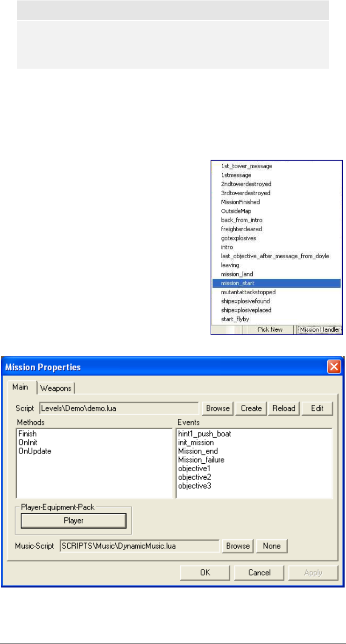This screenshot has width=346, height=644.
Task: Select mission_land entry
Action: (237, 274)
